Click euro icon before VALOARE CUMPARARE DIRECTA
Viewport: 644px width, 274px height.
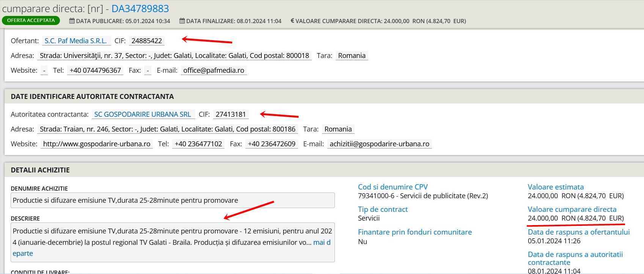point(292,21)
